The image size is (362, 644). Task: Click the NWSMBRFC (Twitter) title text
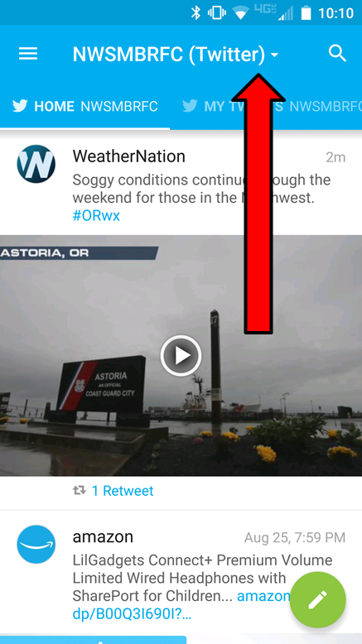click(x=169, y=54)
